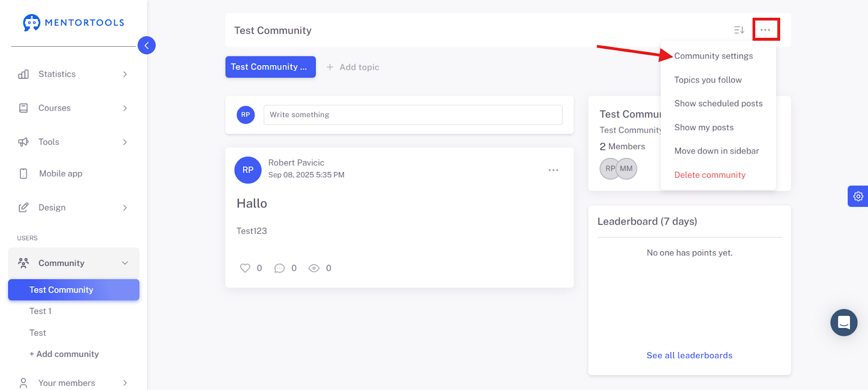The image size is (868, 390).
Task: Expand the Design sidebar section
Action: tap(74, 208)
